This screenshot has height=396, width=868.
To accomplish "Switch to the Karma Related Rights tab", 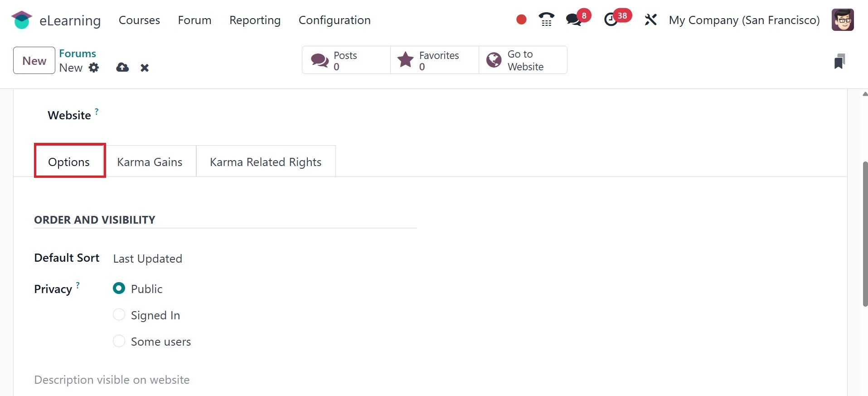I will 266,162.
